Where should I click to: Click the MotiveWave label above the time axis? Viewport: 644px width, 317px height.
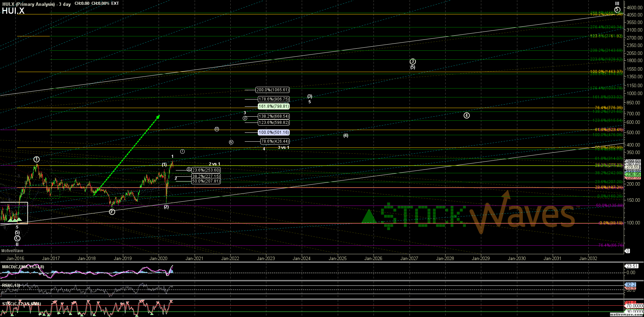click(x=12, y=251)
